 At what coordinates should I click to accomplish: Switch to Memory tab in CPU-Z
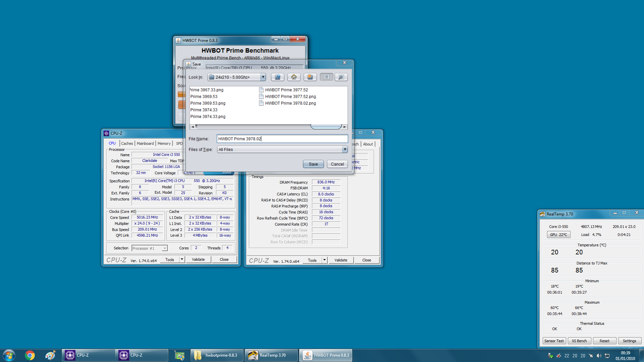tap(164, 143)
